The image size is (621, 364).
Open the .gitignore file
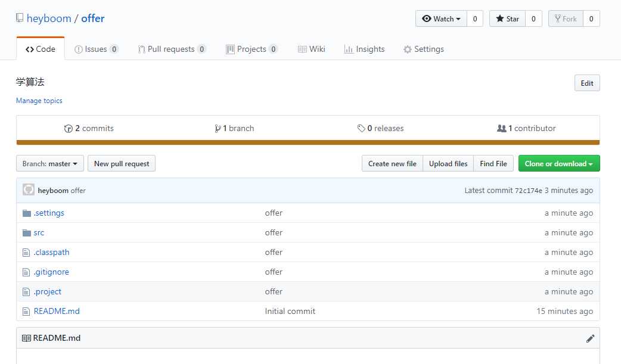pos(51,272)
